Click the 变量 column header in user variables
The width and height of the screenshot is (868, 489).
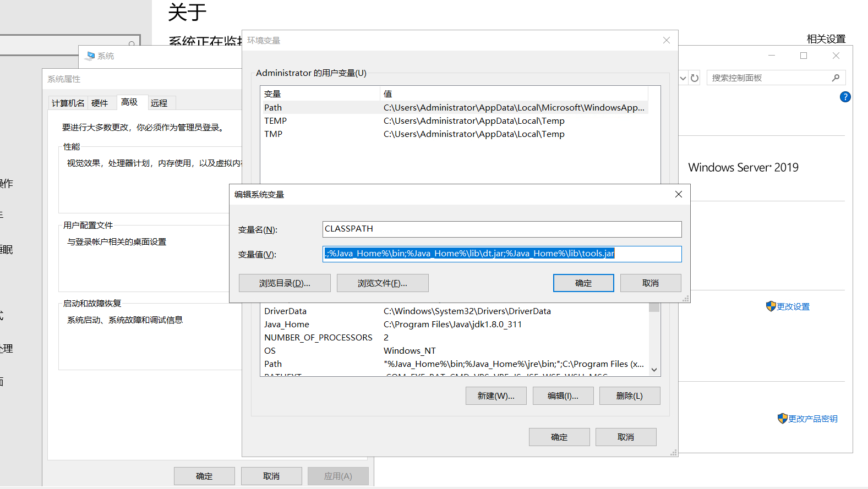click(x=320, y=94)
